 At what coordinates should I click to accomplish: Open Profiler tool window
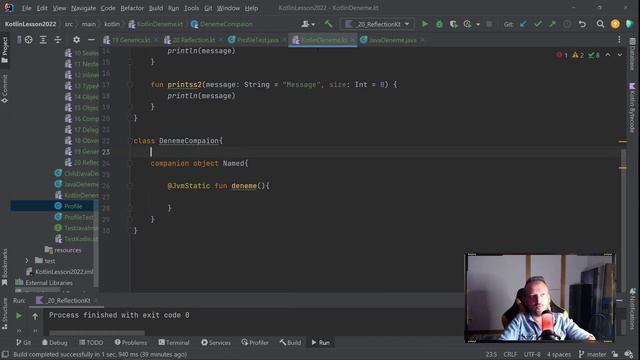pyautogui.click(x=255, y=342)
